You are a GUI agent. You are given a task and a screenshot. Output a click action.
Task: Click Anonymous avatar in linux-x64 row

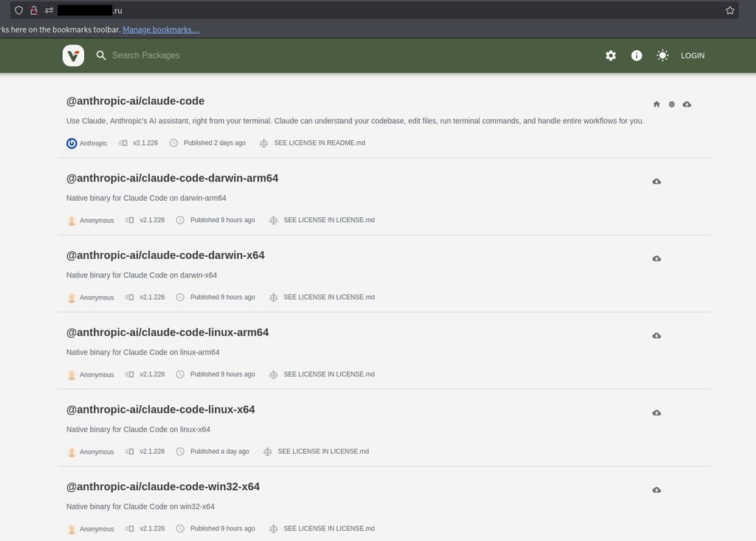[72, 452]
